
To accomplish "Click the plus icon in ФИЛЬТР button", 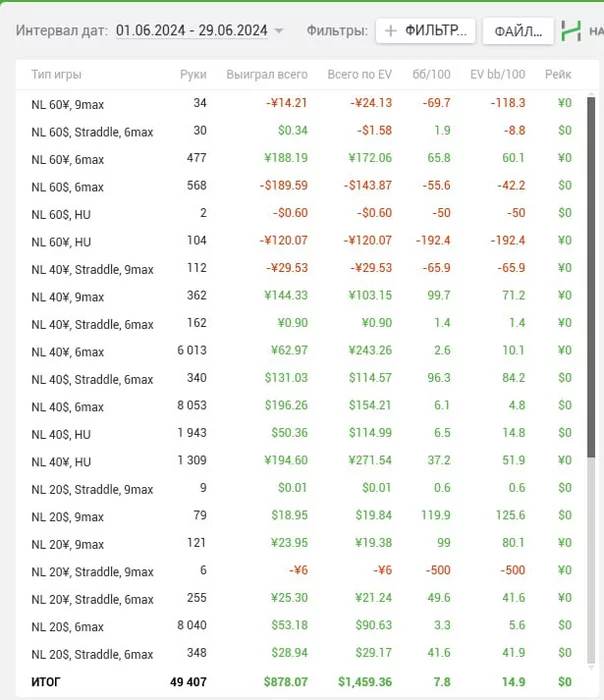I will click(x=391, y=31).
